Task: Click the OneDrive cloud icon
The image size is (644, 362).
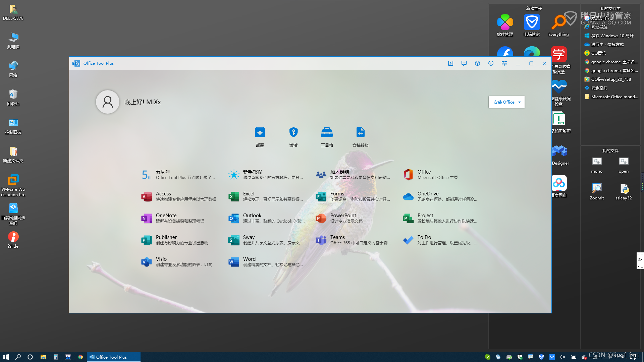Action: [x=408, y=196]
